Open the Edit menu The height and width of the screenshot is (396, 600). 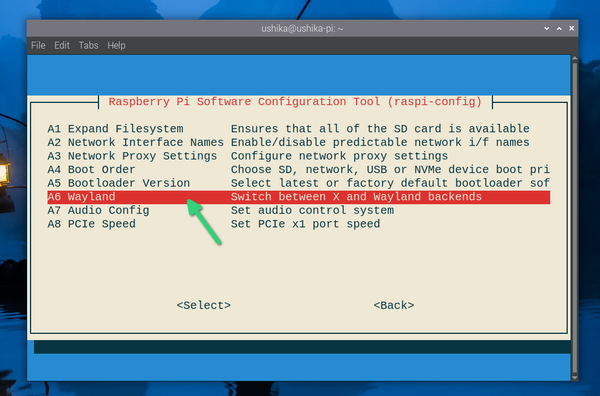tap(62, 46)
